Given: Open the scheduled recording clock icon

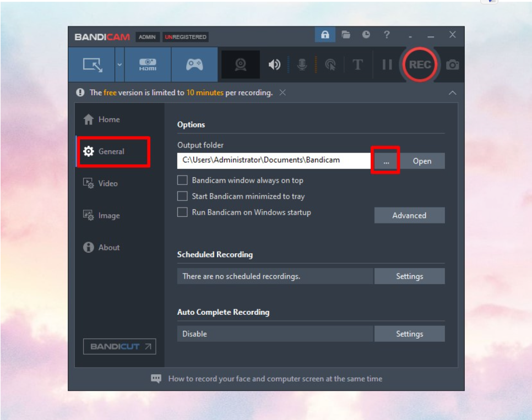Looking at the screenshot, I should [366, 35].
